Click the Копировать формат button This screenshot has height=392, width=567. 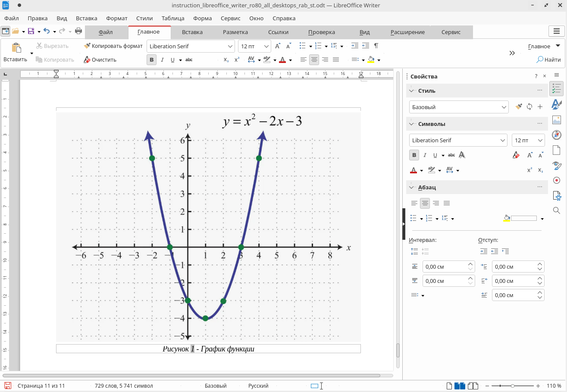[x=113, y=46]
